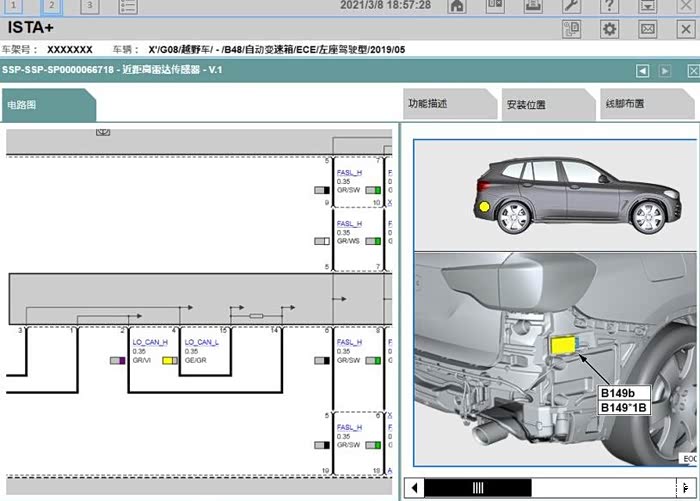700x501 pixels.
Task: Open the wrench tools icon
Action: coord(571,6)
